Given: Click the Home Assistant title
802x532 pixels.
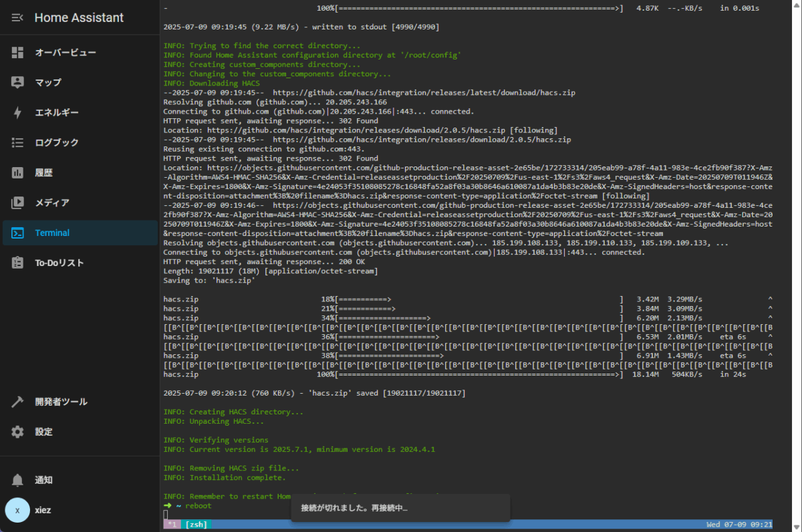Looking at the screenshot, I should 79,18.
